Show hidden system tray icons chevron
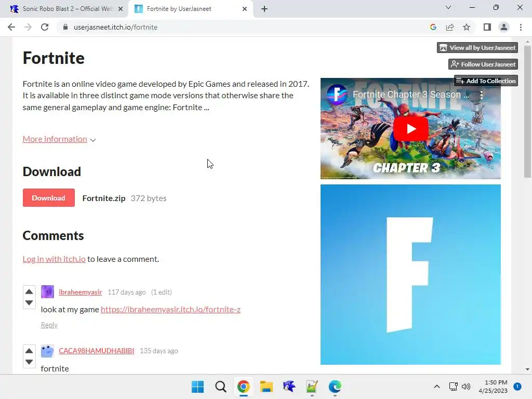Image resolution: width=532 pixels, height=399 pixels. 437,387
